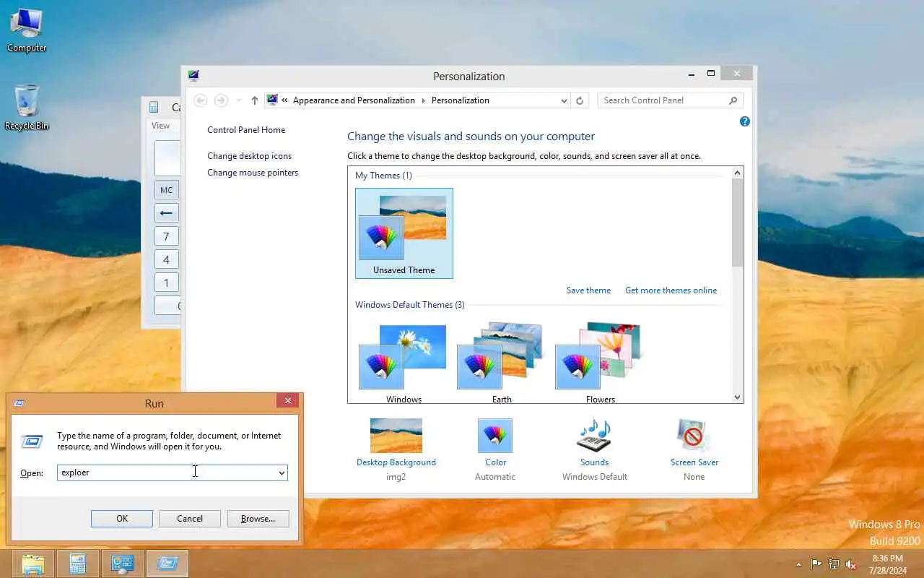
Task: Click the themes list scroll down arrow
Action: [x=737, y=397]
